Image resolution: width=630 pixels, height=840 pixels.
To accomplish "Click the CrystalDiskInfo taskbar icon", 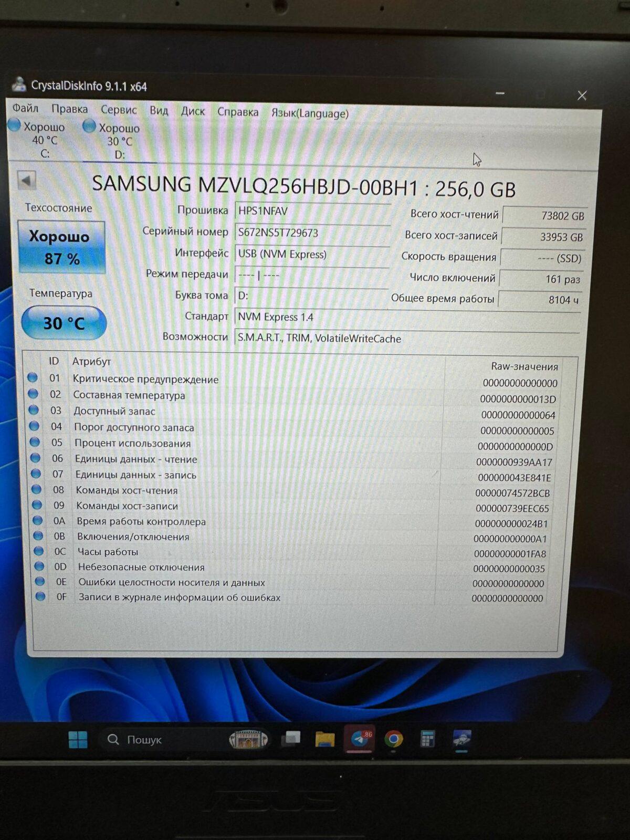I will 462,739.
